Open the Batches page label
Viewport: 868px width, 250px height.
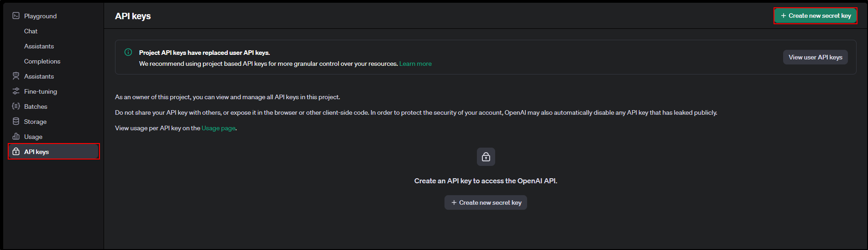pyautogui.click(x=36, y=106)
